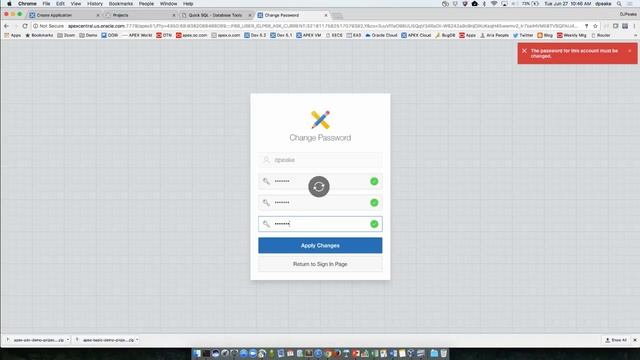Focus the first password field below the username
The image size is (640, 360).
tap(320, 181)
